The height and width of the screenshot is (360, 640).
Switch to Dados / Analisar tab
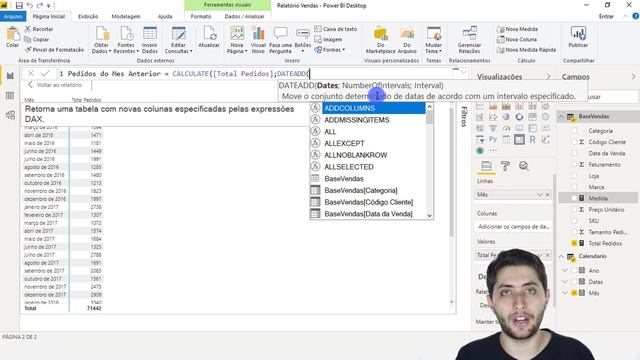(244, 16)
